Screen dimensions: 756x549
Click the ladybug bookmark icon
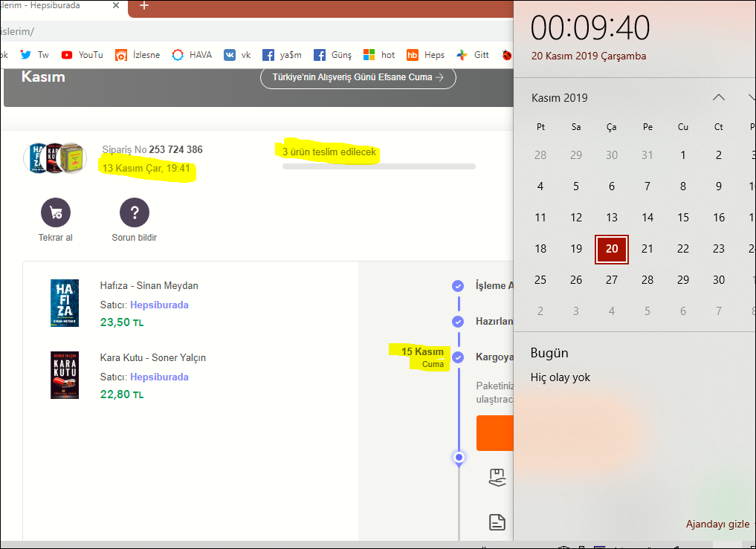pos(506,55)
